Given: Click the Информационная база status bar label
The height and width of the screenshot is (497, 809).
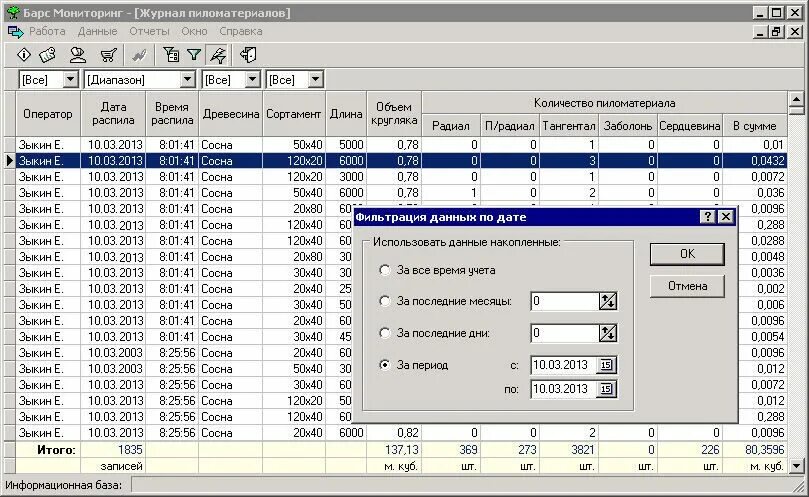Looking at the screenshot, I should point(63,485).
